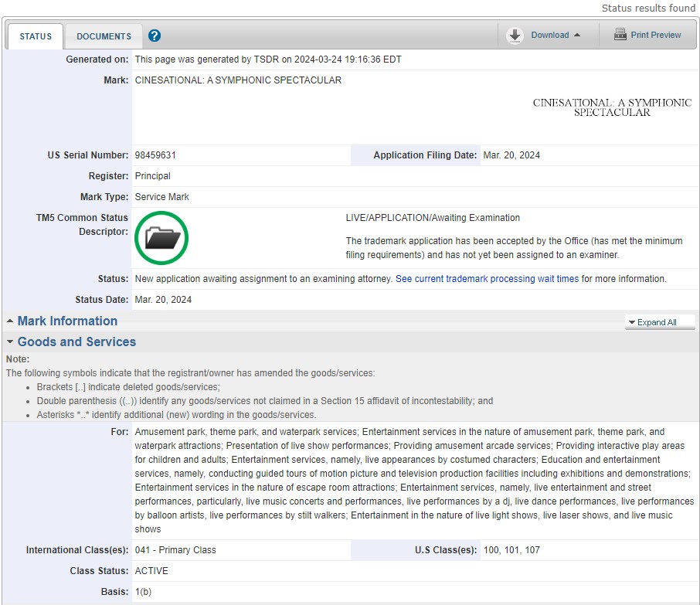This screenshot has height=605, width=700.
Task: Open the trademark processing wait times link
Action: click(x=487, y=279)
